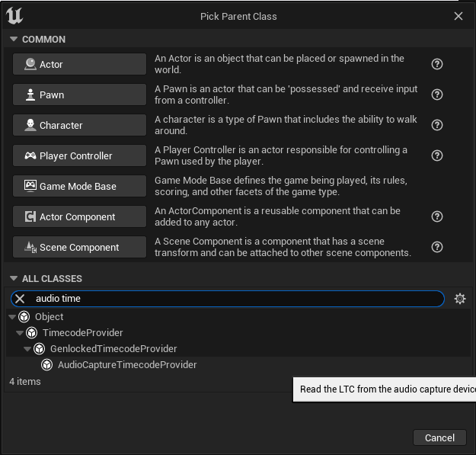Cancel the parent class dialog
The image size is (476, 455).
tap(439, 437)
